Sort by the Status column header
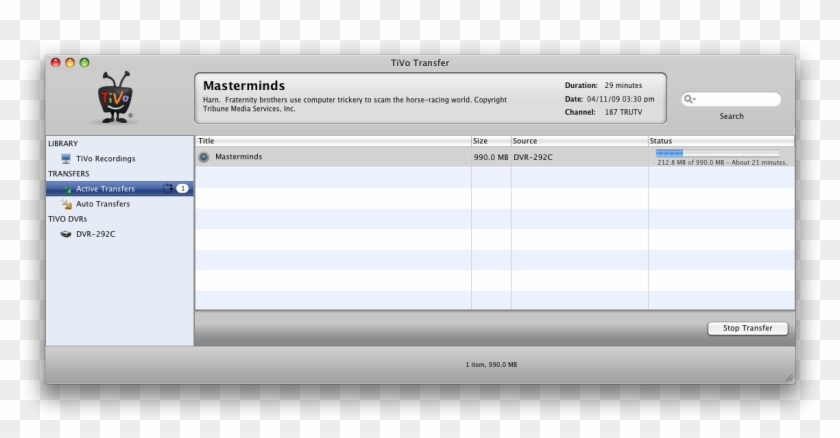The image size is (840, 438). click(720, 141)
